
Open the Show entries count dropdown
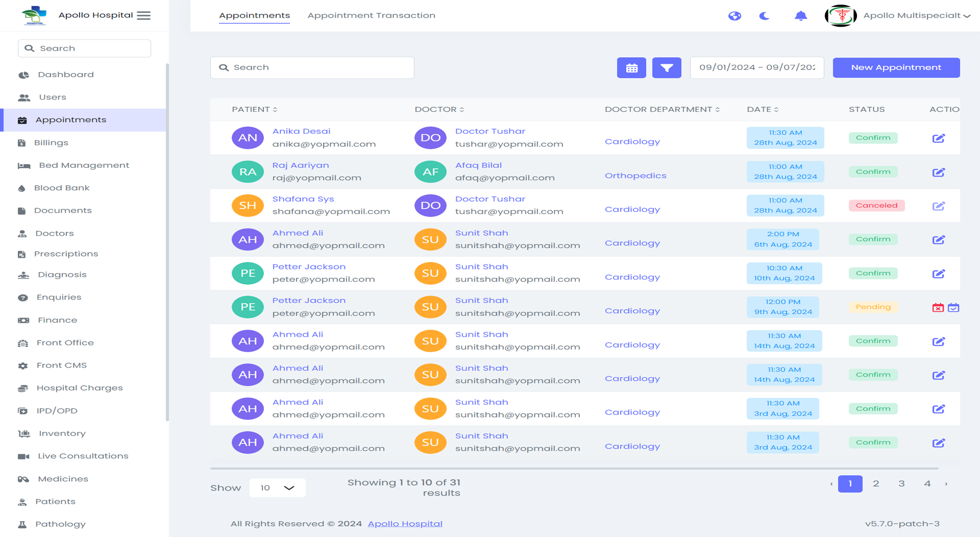(277, 487)
